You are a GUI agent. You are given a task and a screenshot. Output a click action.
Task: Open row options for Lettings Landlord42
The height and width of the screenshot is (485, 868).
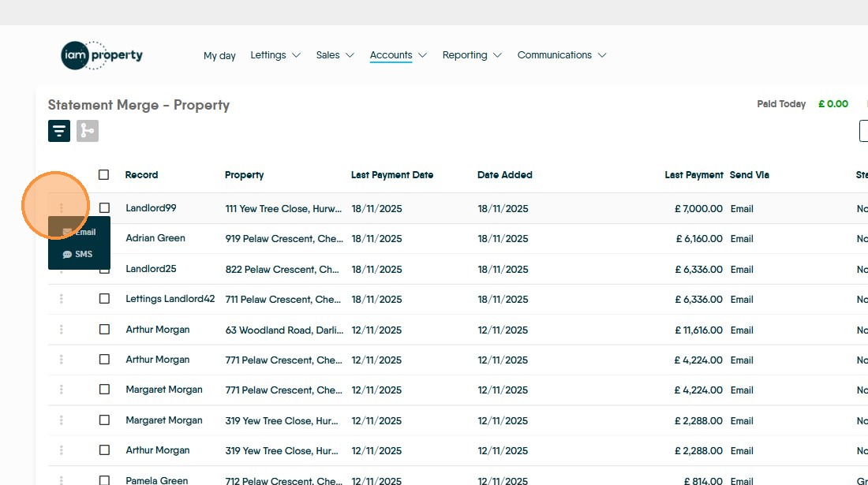62,299
